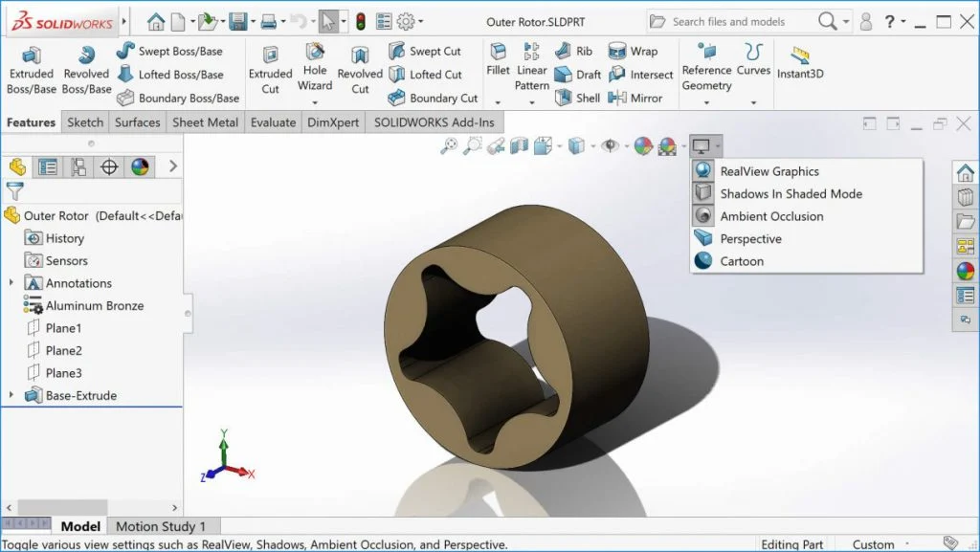Viewport: 980px width, 552px height.
Task: Expand Linear Pattern dropdown arrow
Action: (532, 102)
